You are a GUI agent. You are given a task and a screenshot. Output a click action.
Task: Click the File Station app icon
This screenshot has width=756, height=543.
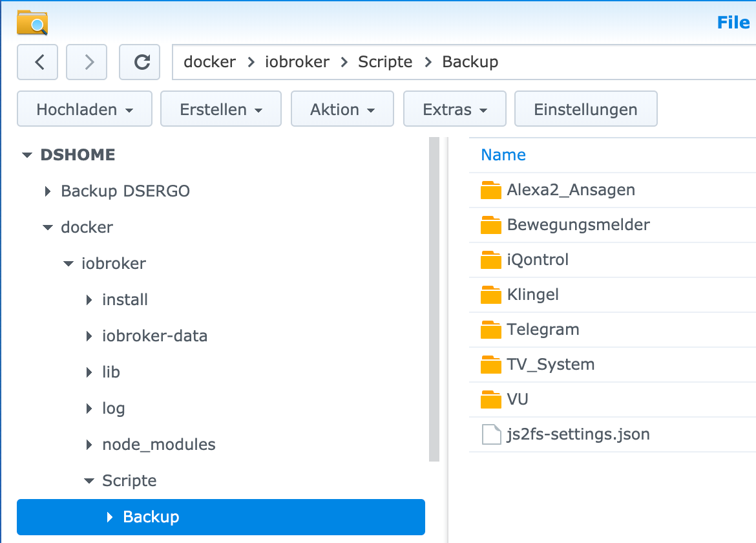[32, 23]
